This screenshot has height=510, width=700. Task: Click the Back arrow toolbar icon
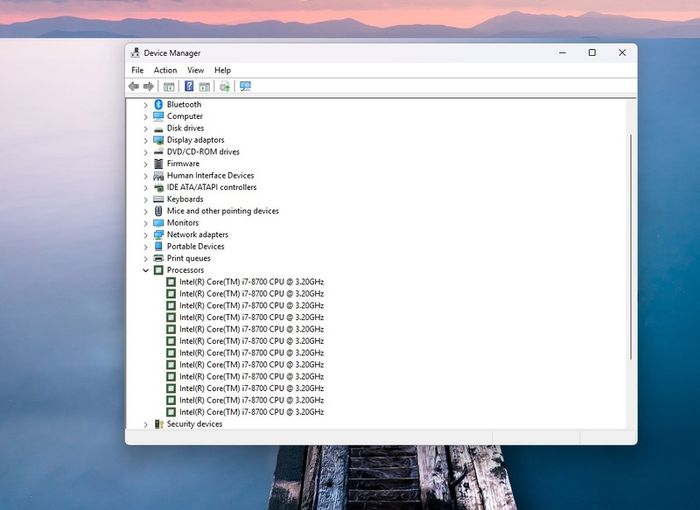click(x=133, y=86)
